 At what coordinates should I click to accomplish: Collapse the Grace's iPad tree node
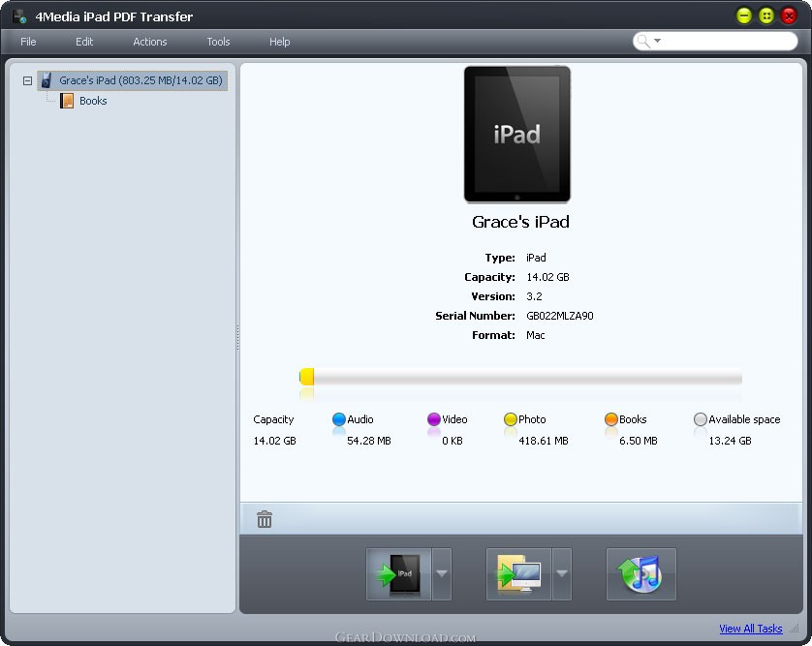click(x=27, y=80)
